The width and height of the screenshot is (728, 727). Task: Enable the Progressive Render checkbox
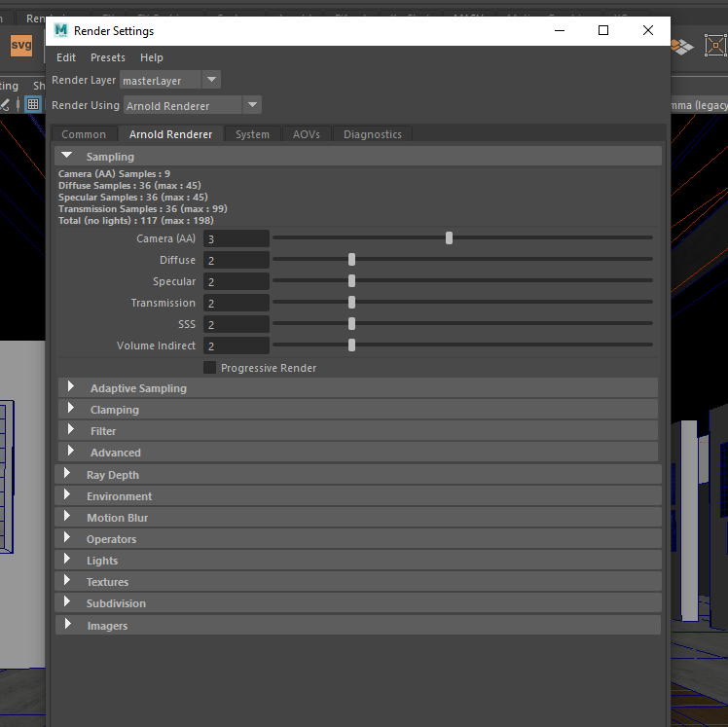pos(209,368)
